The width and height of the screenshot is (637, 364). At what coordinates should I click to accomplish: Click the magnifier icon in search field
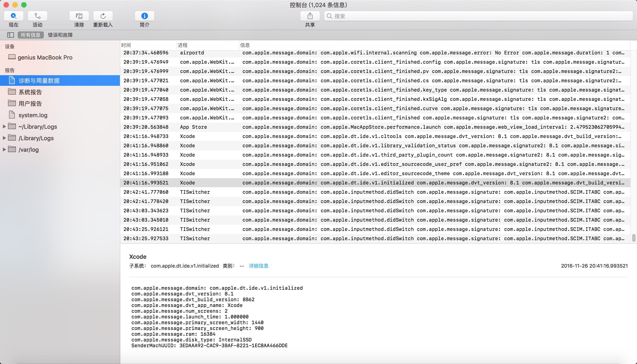point(330,16)
